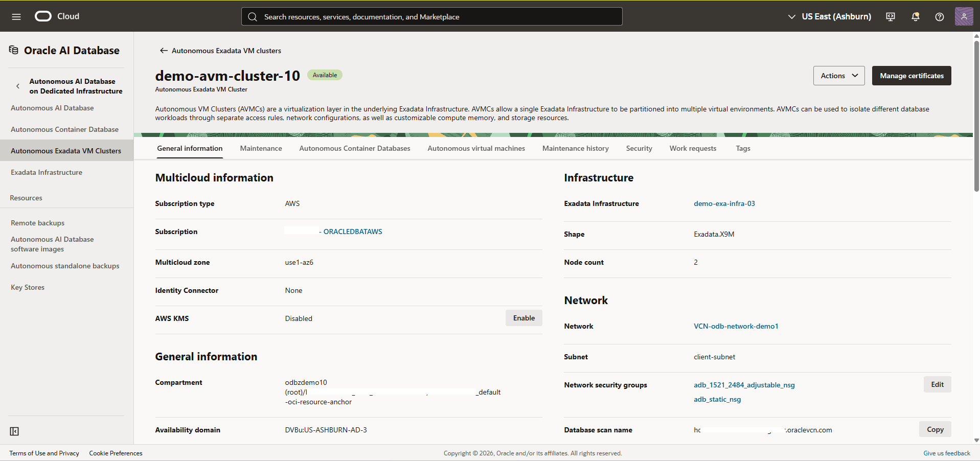Open Remote backups in sidebar
The width and height of the screenshot is (980, 461).
click(37, 223)
